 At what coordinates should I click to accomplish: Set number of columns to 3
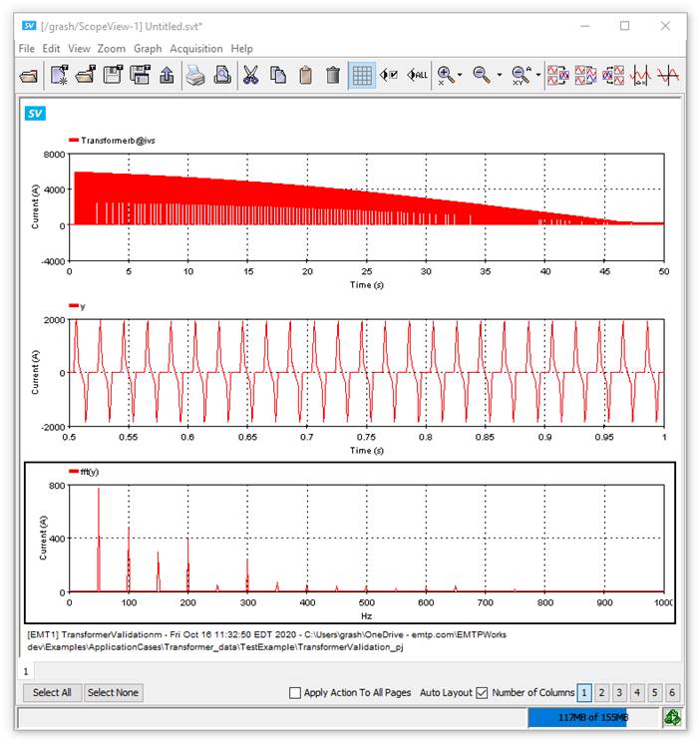coord(619,692)
